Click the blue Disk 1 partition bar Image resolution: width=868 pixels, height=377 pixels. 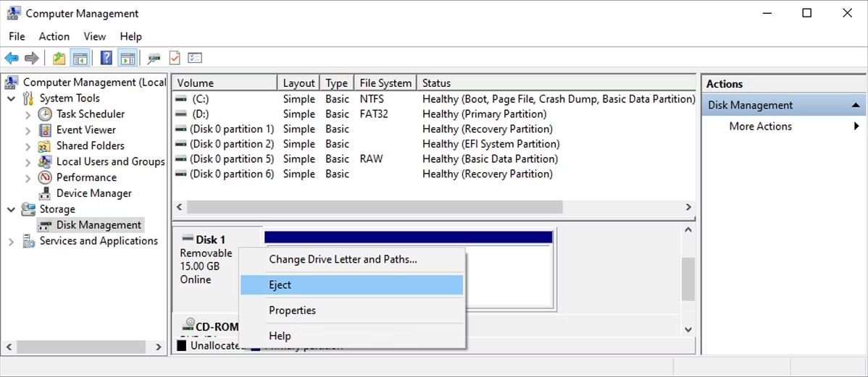point(409,237)
